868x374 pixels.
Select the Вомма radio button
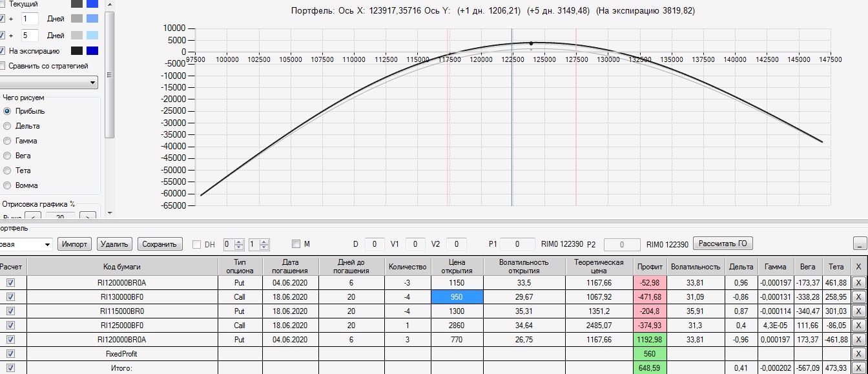tap(8, 185)
